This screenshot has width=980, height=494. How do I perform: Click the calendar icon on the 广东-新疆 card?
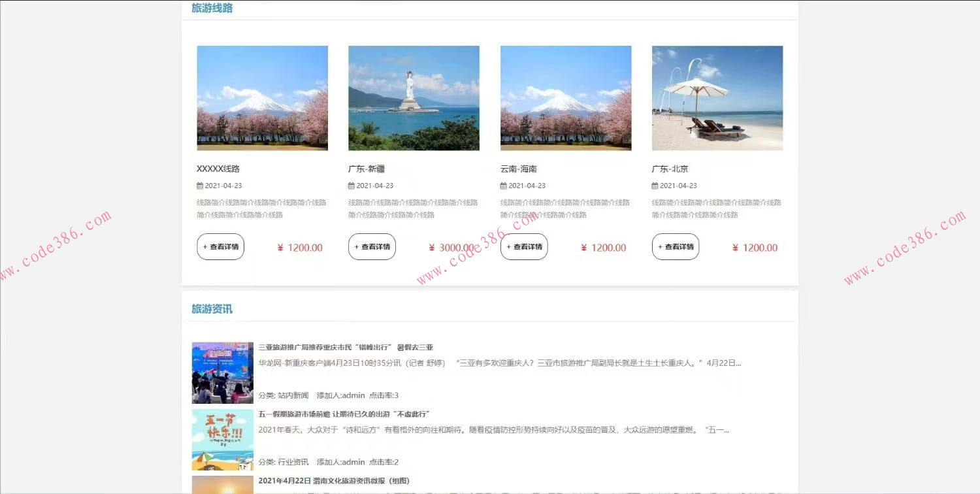(351, 185)
